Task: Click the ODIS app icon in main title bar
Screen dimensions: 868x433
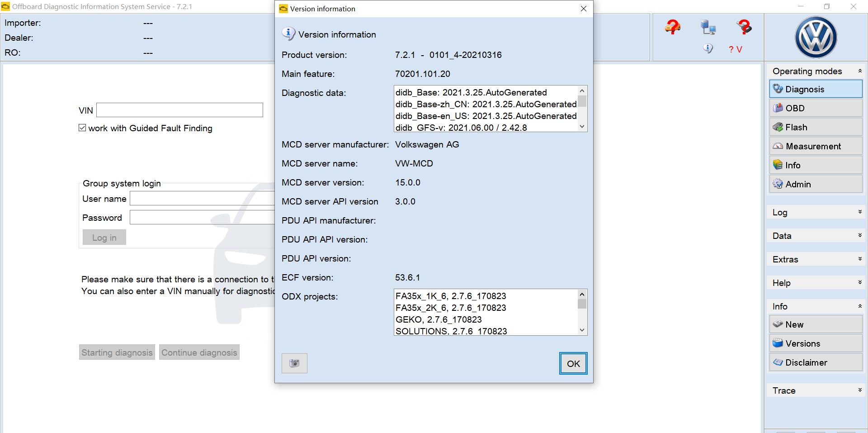Action: point(5,6)
